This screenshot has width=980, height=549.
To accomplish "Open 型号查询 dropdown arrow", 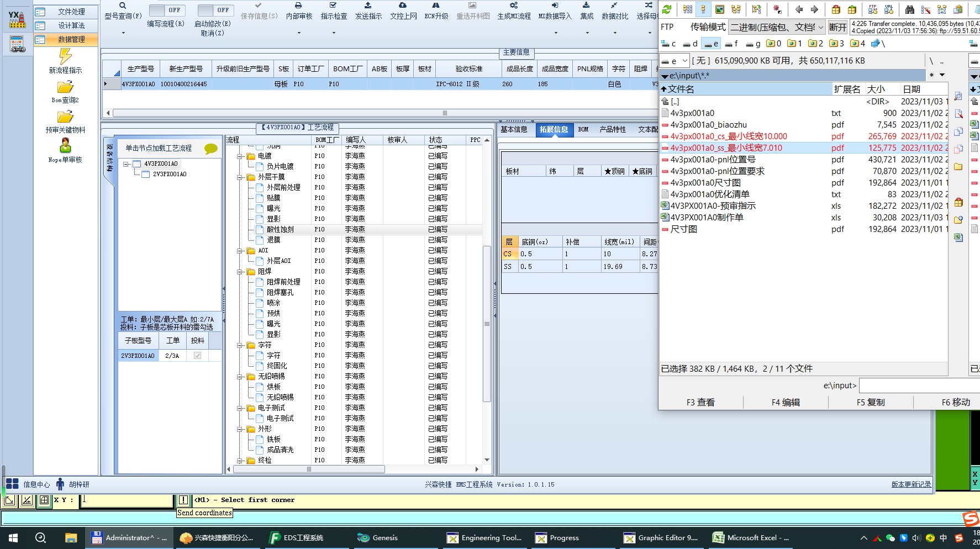I will pos(123,33).
